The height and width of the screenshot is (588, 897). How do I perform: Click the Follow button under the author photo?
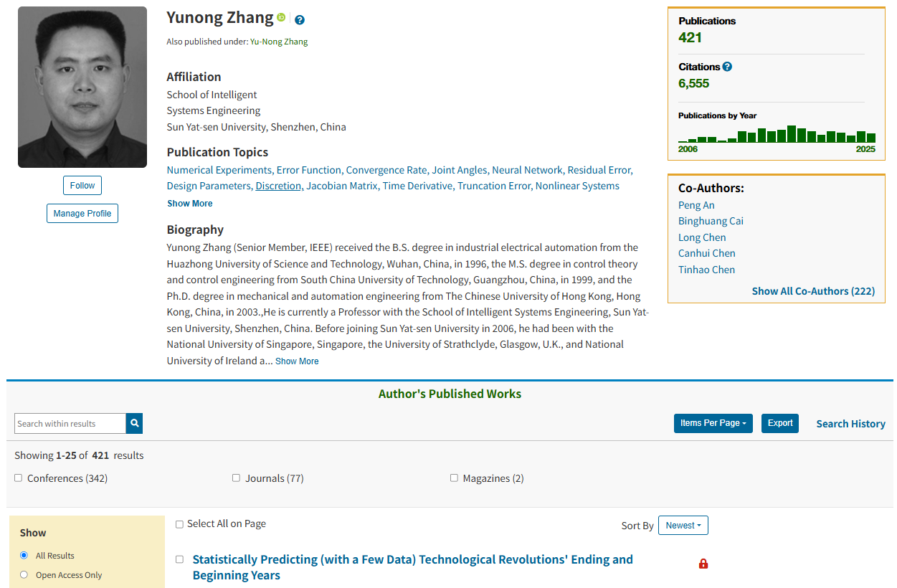82,185
